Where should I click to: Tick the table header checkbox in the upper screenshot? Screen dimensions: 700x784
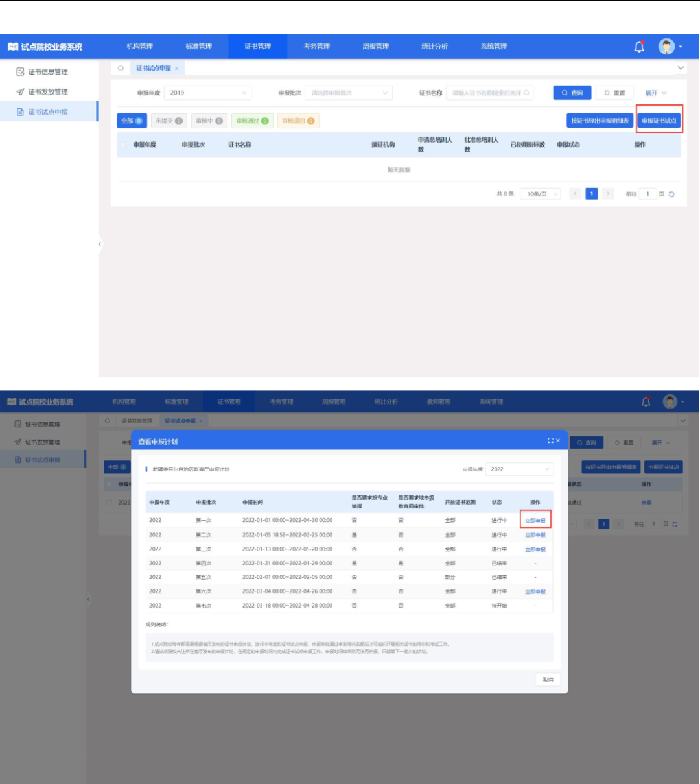pos(123,145)
